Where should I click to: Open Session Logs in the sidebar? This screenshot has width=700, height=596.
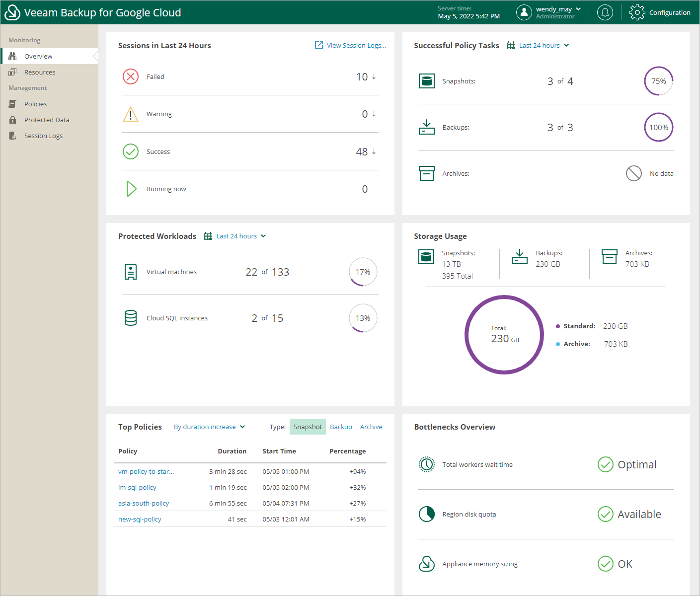point(49,136)
